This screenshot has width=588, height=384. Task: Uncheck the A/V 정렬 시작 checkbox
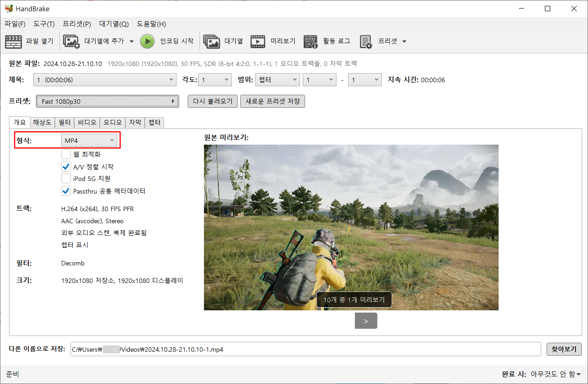[x=66, y=167]
